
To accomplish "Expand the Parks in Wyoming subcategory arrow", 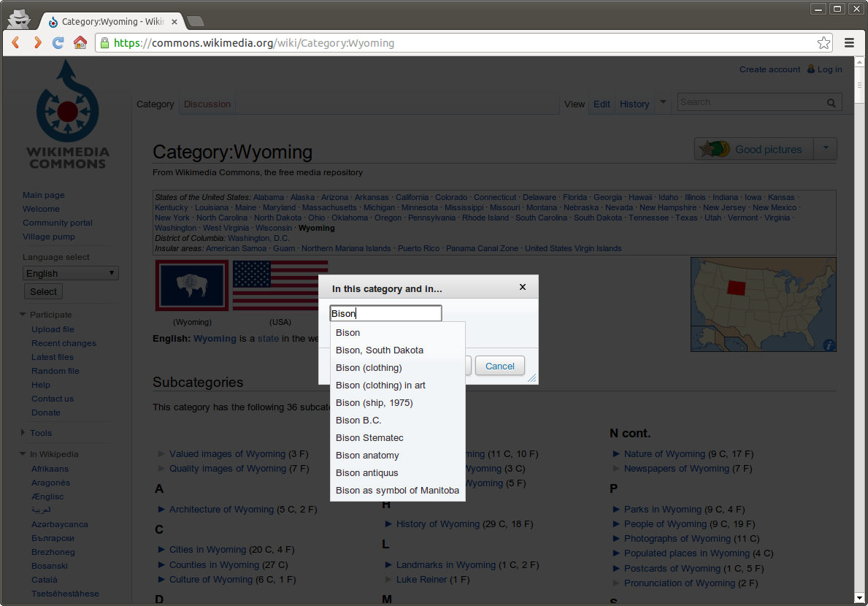I will pyautogui.click(x=616, y=509).
